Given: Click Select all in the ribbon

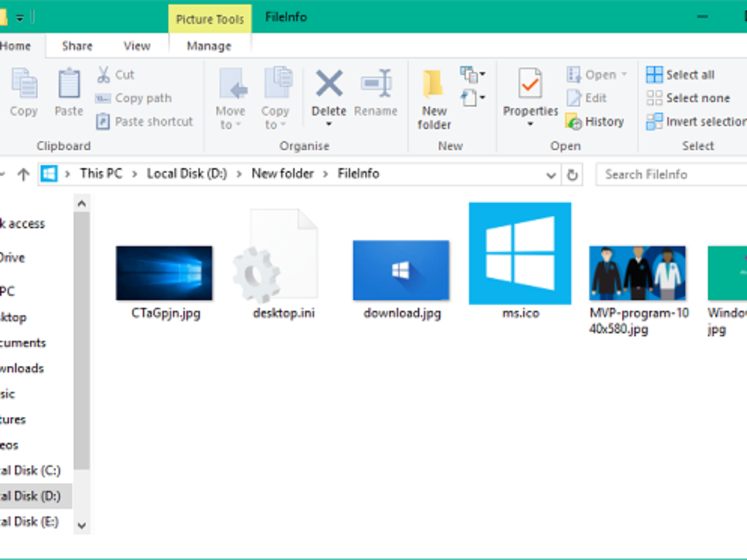Looking at the screenshot, I should click(680, 75).
